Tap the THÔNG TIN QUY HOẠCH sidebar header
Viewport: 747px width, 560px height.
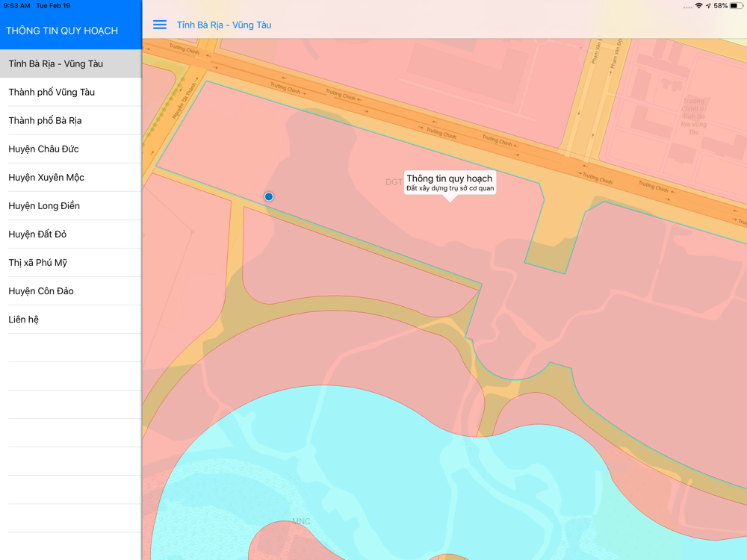pos(62,31)
